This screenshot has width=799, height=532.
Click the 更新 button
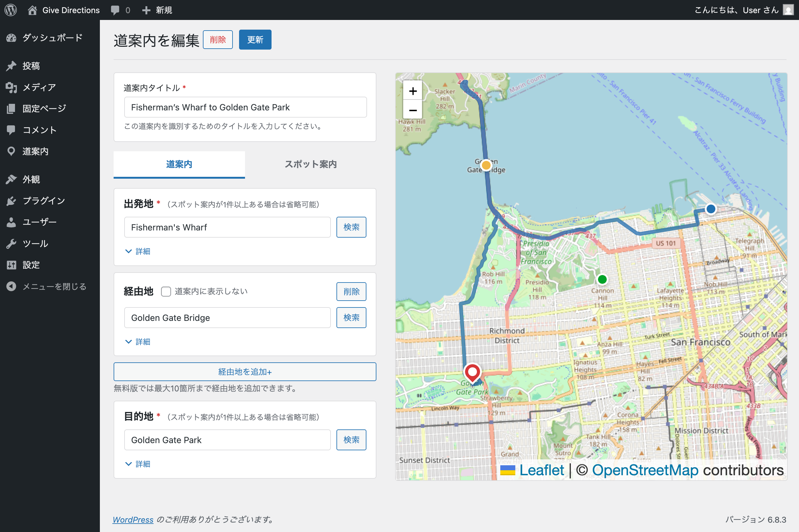coord(255,39)
